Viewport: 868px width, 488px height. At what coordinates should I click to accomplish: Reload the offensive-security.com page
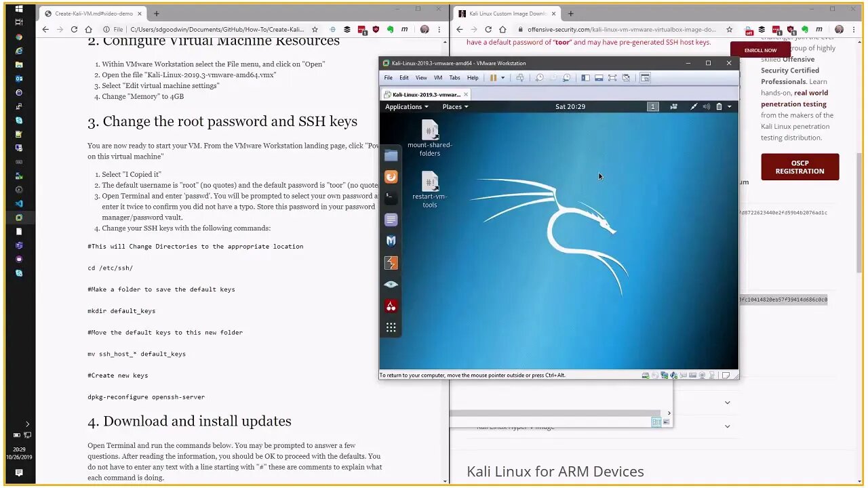[x=488, y=30]
